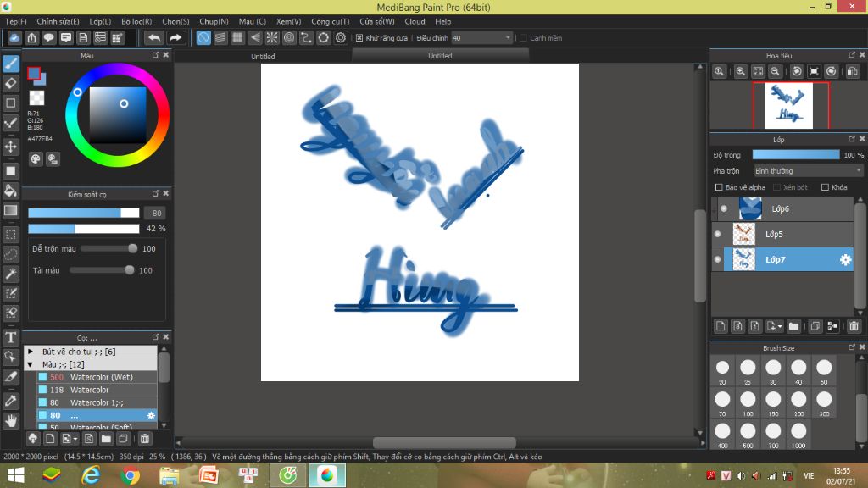Hide the Lớp5 layer
868x488 pixels.
(717, 234)
